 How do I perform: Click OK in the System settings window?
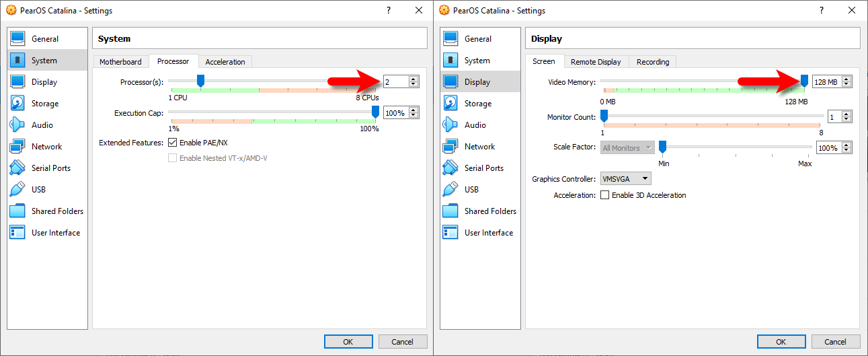point(348,342)
